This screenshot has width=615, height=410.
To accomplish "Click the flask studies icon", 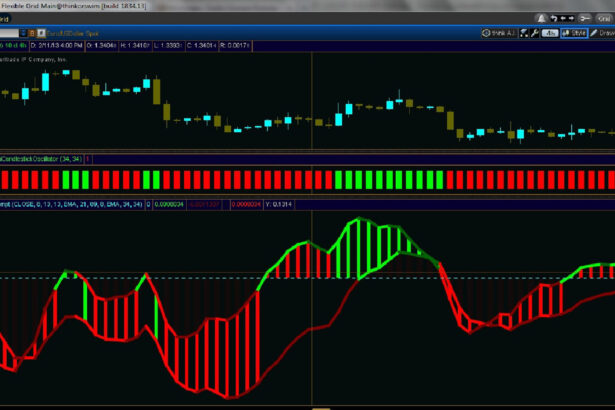I will [524, 33].
